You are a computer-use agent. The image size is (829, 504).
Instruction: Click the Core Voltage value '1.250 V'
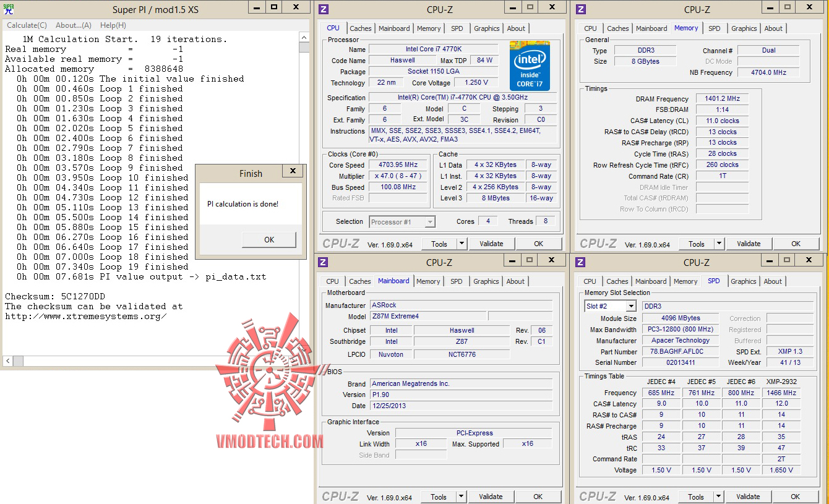point(476,83)
